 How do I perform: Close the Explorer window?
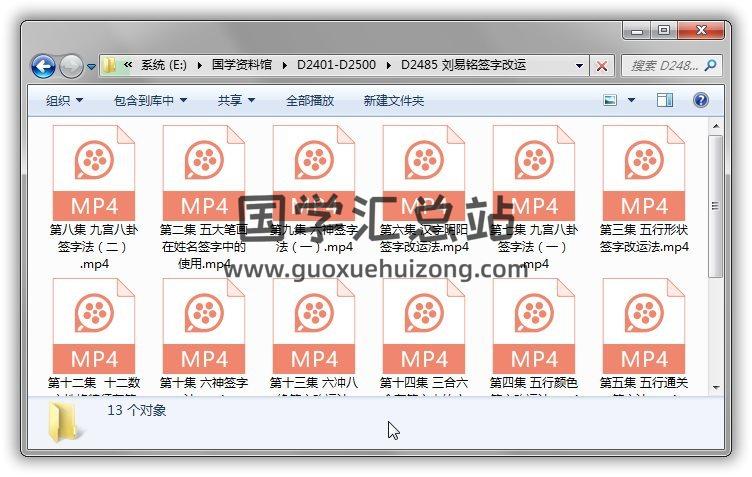(x=701, y=31)
